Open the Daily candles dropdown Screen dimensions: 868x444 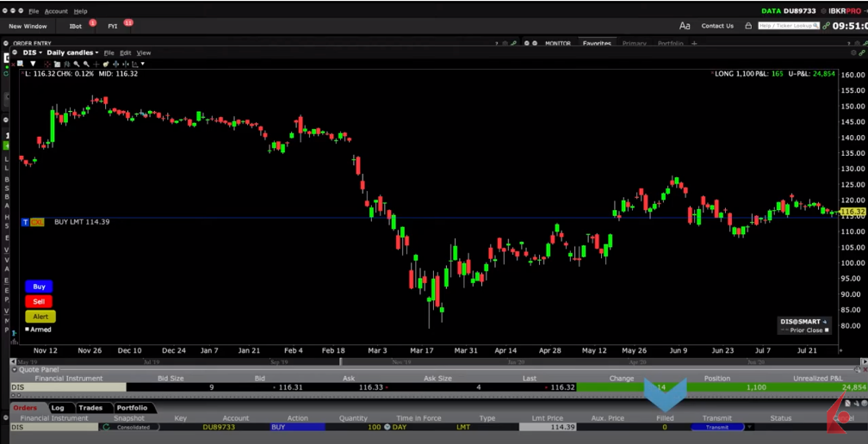[x=72, y=52]
